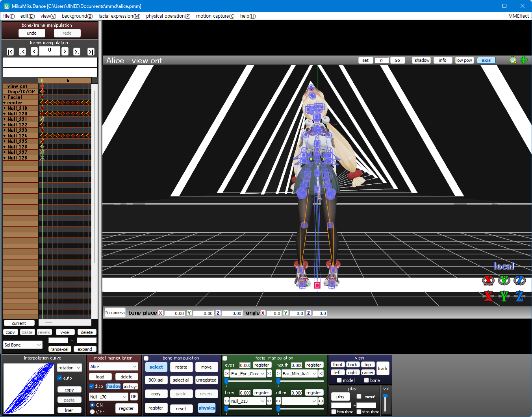Viewport: 532px width, 417px height.
Task: Open the edit menu
Action: click(x=28, y=16)
